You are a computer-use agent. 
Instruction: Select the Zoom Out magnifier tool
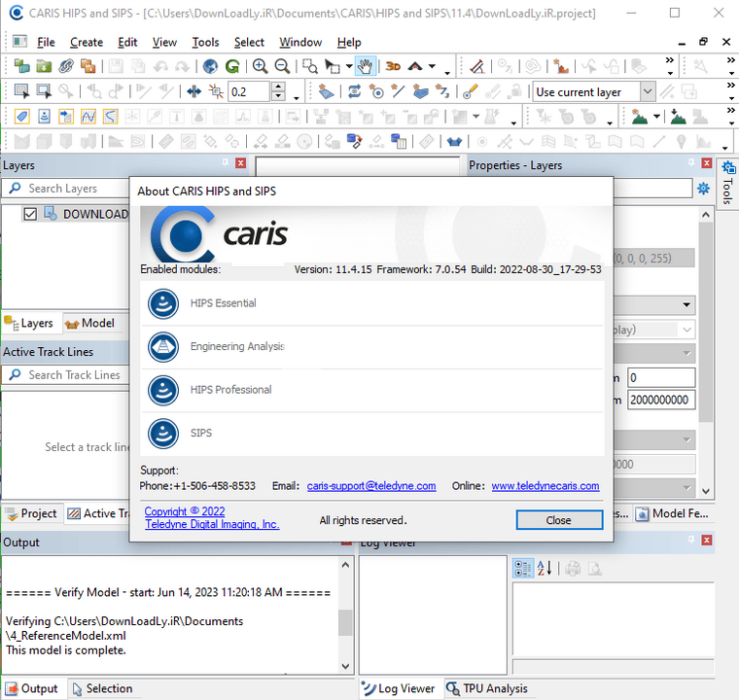click(x=282, y=66)
